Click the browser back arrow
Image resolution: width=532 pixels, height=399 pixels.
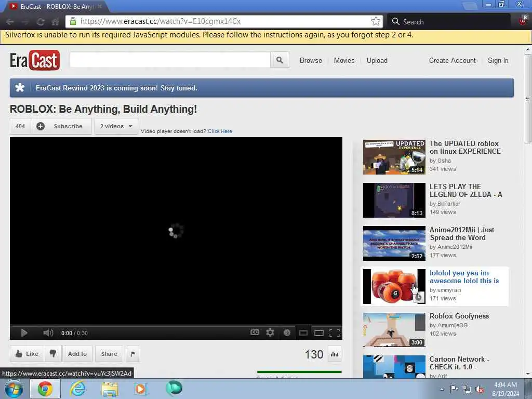tap(10, 22)
